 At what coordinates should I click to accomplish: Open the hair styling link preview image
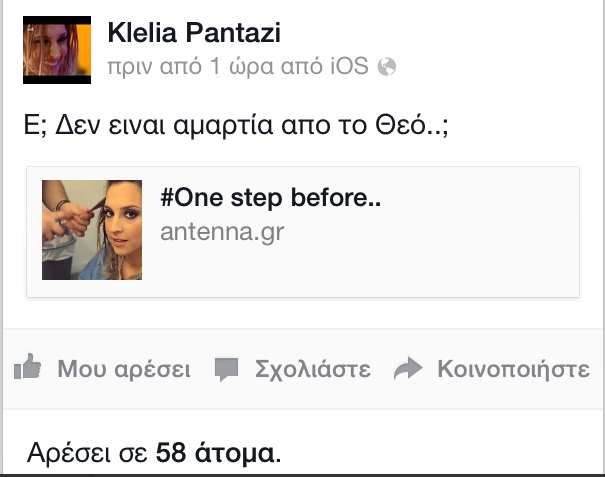pos(92,230)
